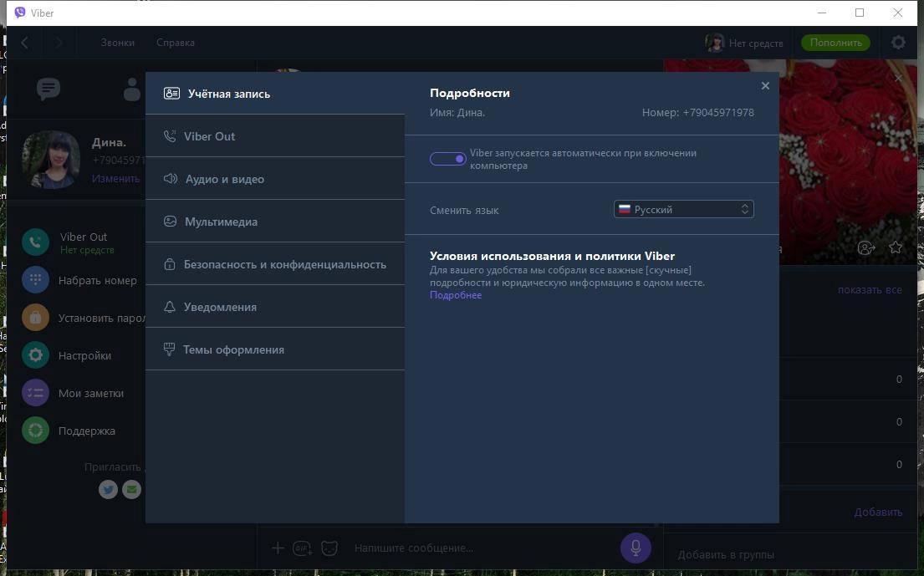This screenshot has height=576, width=924.
Task: Click the lock icon for Установить пароль
Action: point(35,318)
